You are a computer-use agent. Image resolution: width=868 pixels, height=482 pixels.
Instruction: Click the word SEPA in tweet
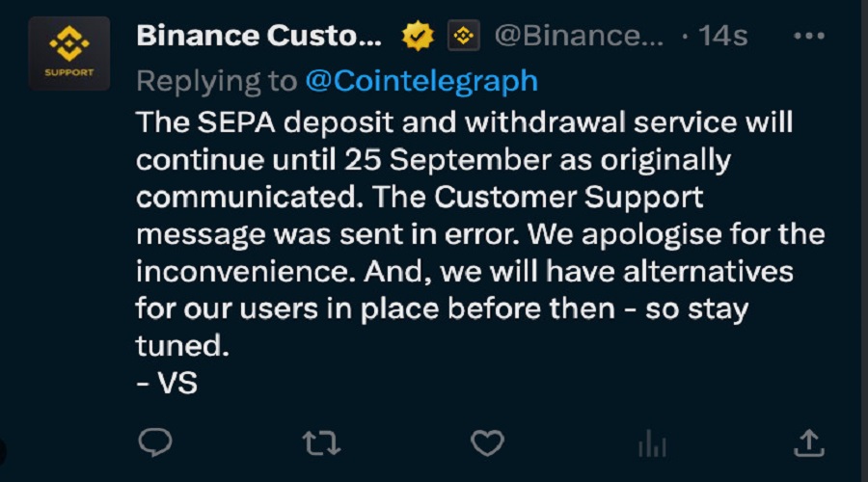click(x=236, y=121)
